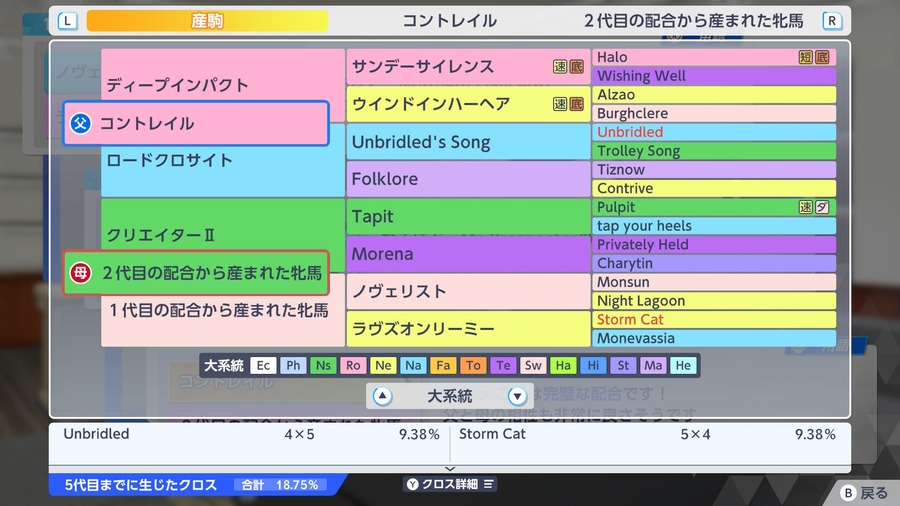
Task: Click Contrive ancestor entry
Action: pos(714,188)
